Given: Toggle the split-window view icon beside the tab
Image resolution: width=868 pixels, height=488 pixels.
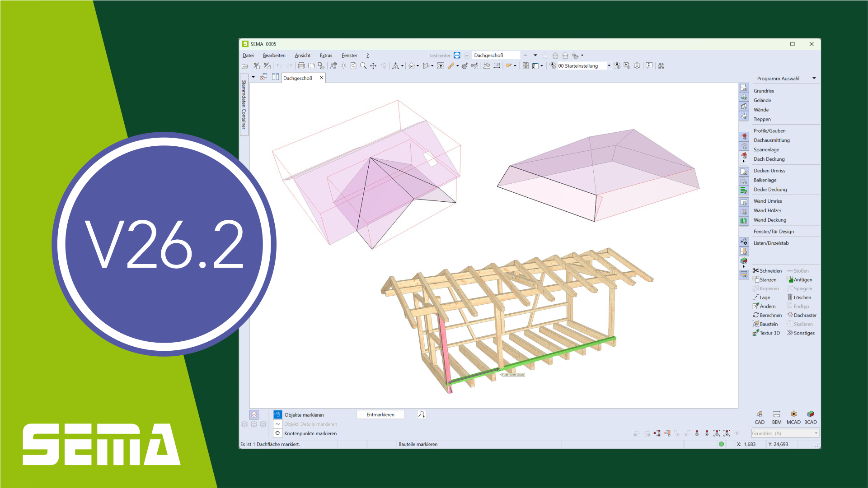Looking at the screenshot, I should [x=275, y=77].
